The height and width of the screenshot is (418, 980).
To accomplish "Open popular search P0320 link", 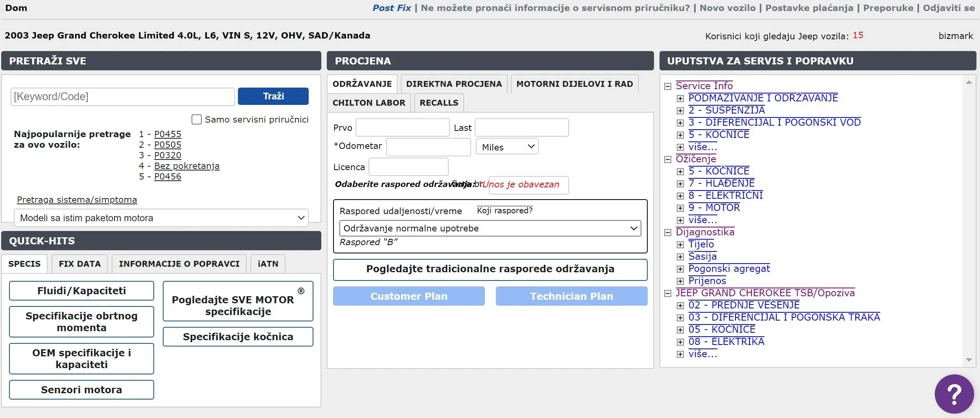I will (168, 155).
